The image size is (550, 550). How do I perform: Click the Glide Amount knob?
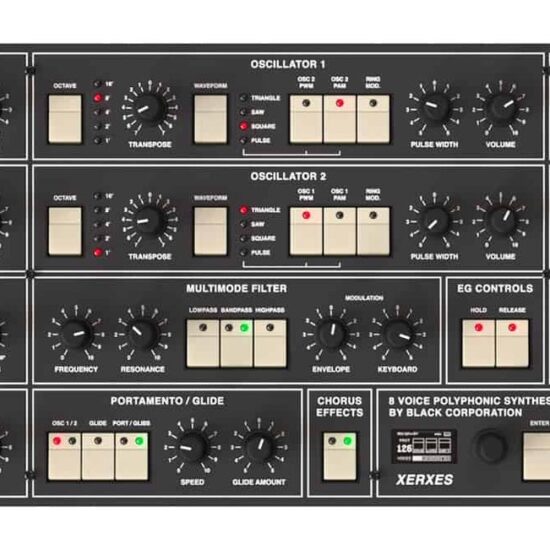point(259,447)
